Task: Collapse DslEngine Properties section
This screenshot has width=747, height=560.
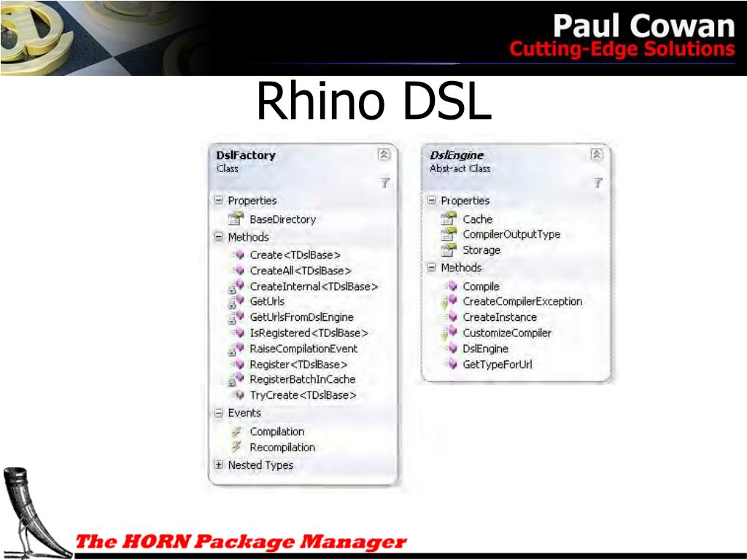Action: click(432, 201)
